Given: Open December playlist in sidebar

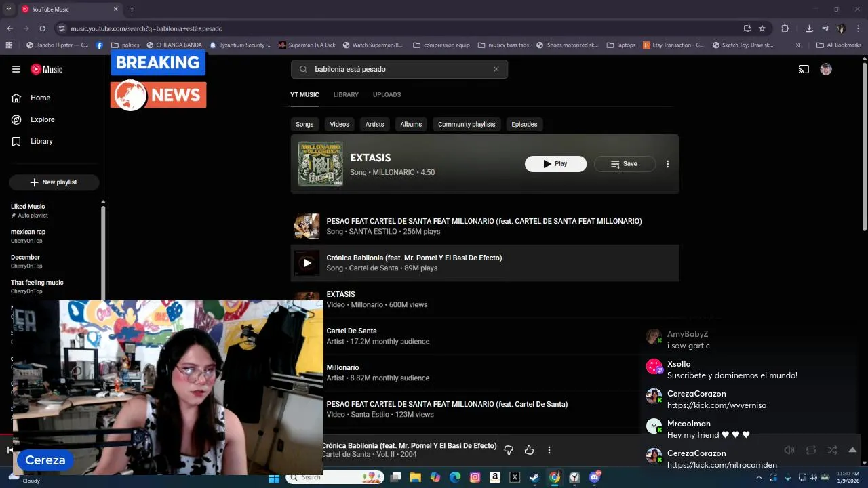Looking at the screenshot, I should tap(54, 261).
